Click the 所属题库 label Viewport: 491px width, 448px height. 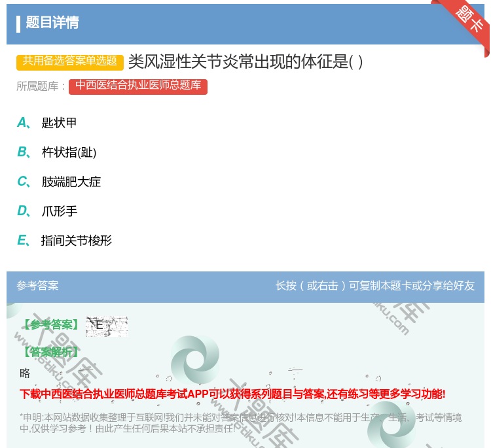point(41,86)
